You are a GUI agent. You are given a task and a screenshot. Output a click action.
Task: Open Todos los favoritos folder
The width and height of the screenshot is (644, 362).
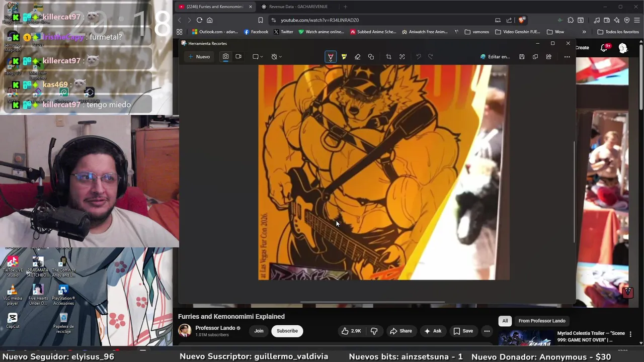click(x=618, y=32)
